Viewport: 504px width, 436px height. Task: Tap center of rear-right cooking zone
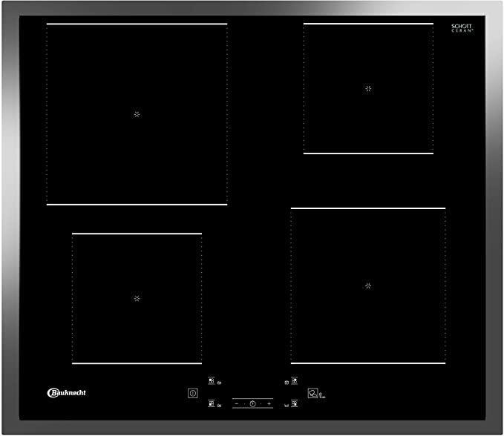(x=368, y=89)
